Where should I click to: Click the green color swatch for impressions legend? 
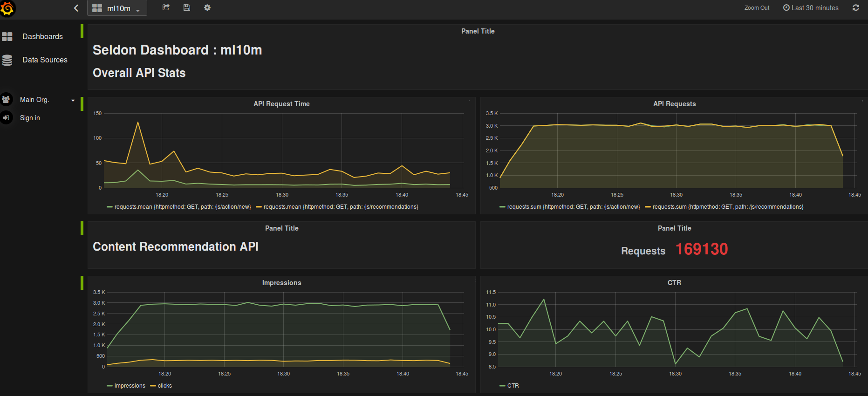[109, 386]
